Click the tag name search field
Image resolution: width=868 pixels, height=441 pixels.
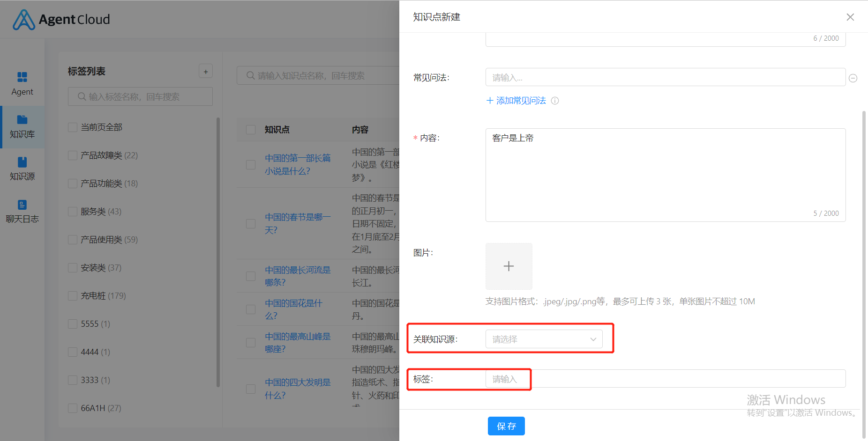coord(140,96)
